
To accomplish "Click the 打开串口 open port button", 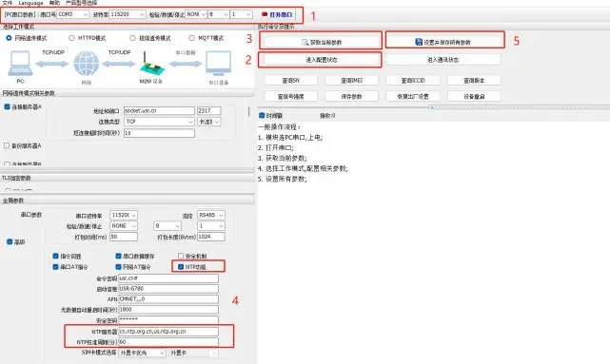I will [277, 15].
